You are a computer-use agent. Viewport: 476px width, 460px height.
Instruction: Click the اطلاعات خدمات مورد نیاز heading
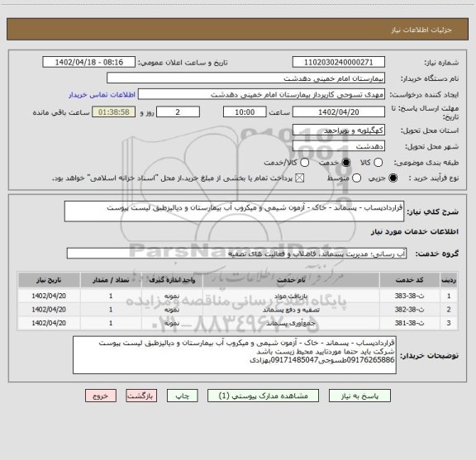tap(415, 231)
